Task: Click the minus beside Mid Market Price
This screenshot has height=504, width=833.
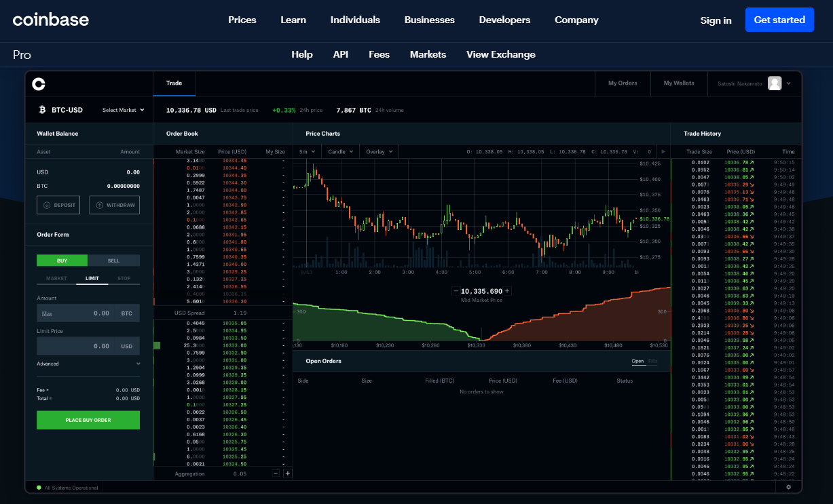Action: pyautogui.click(x=456, y=291)
